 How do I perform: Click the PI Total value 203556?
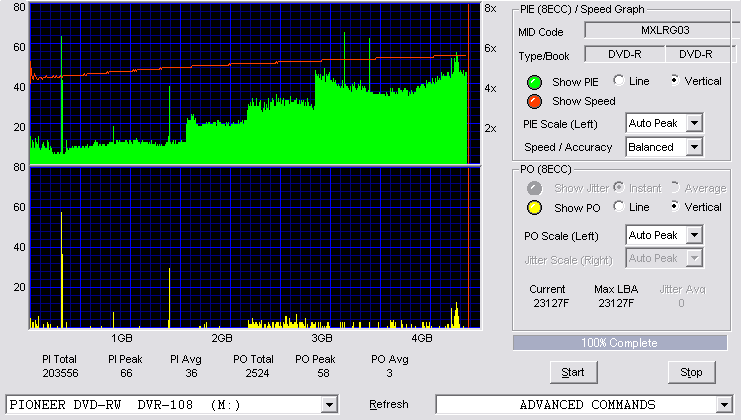pyautogui.click(x=60, y=374)
